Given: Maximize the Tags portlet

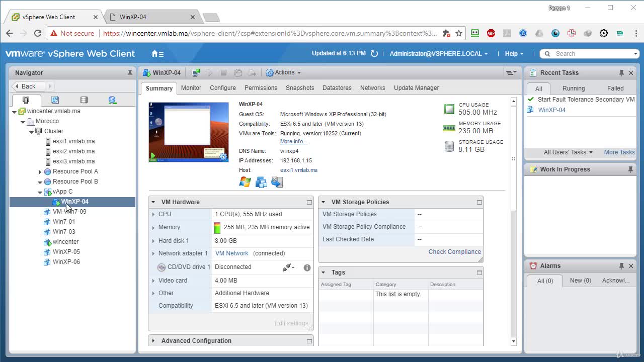Looking at the screenshot, I should pos(479,273).
